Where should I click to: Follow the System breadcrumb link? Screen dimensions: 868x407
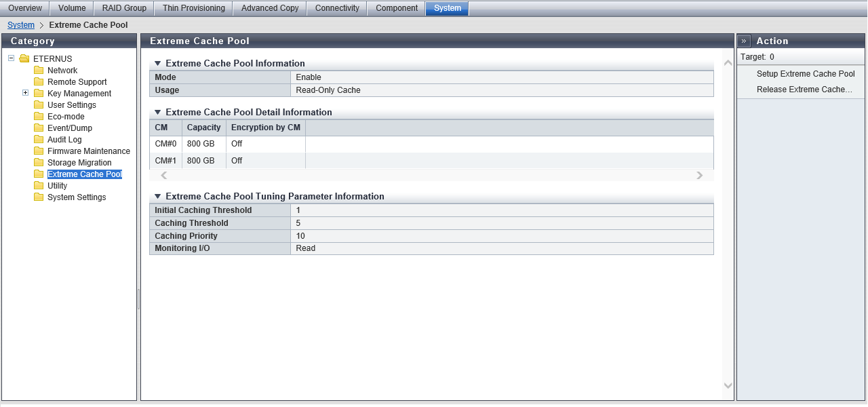point(21,25)
